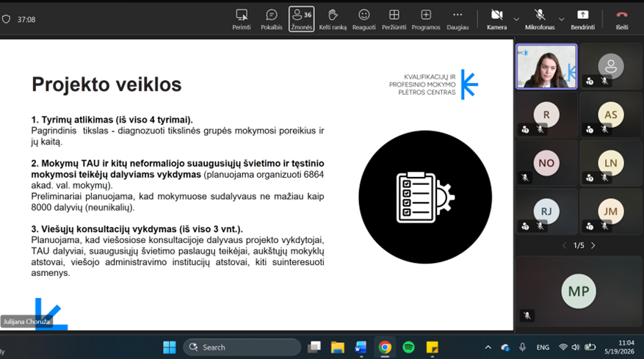The width and height of the screenshot is (644, 359).
Task: Show the Žmonės participants list
Action: pyautogui.click(x=302, y=19)
